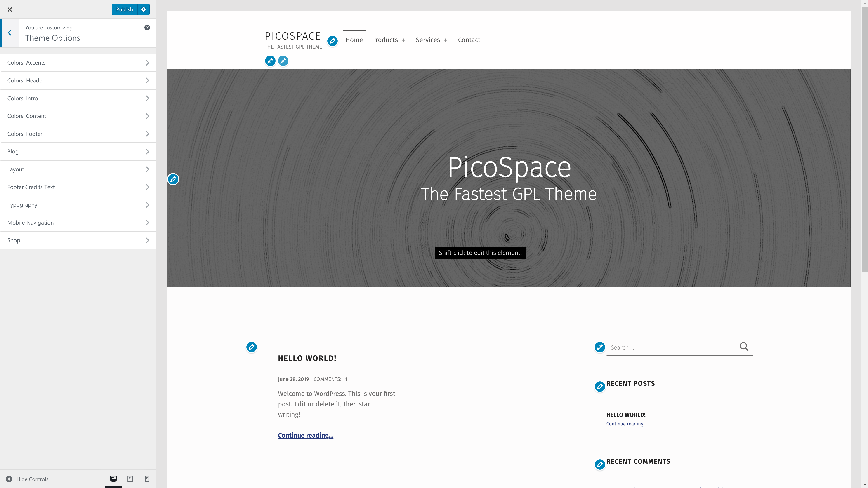Click edit pencil beside Recent Comments heading
868x488 pixels.
point(600,465)
